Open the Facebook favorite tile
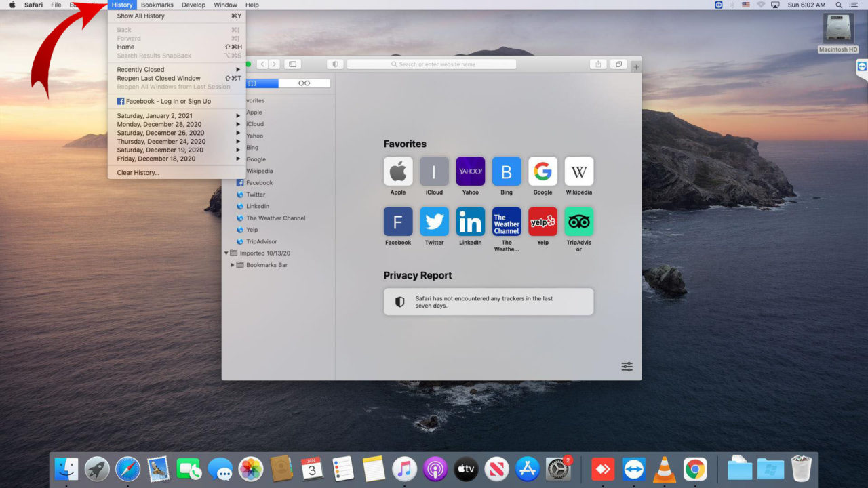This screenshot has width=868, height=488. point(398,222)
